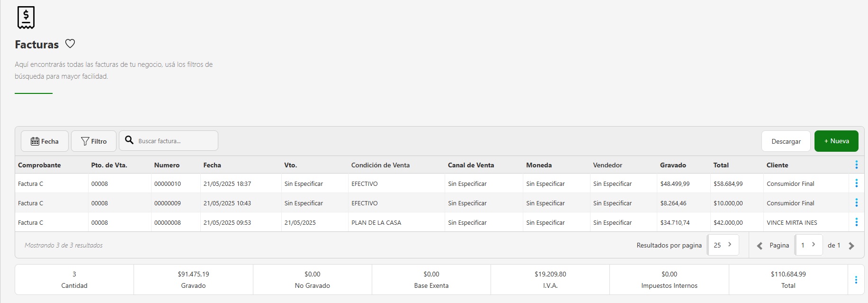This screenshot has width=868, height=303.
Task: Sort by the Total column header
Action: click(721, 165)
